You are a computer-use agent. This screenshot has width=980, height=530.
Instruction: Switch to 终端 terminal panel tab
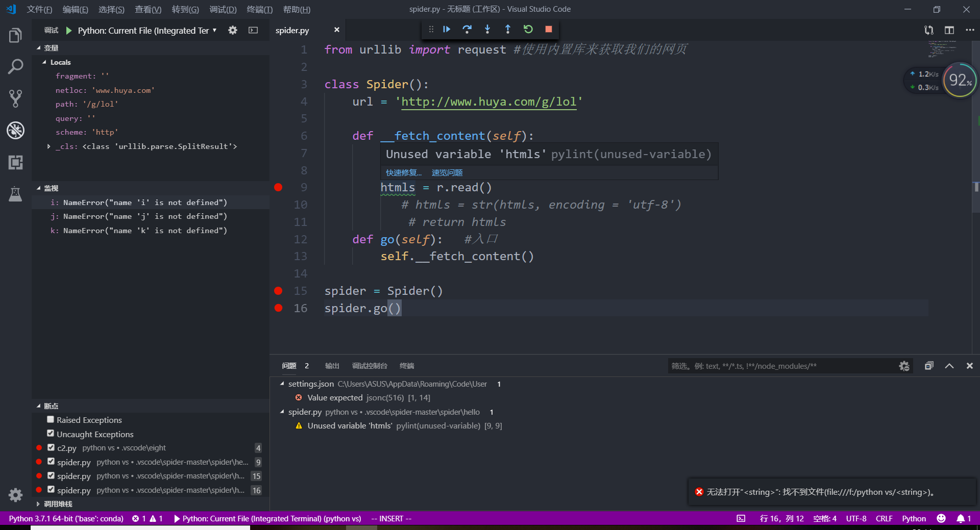tap(407, 366)
